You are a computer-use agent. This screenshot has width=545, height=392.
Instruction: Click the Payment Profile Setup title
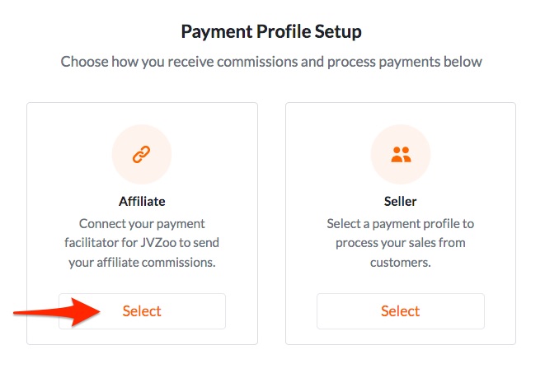coord(271,32)
